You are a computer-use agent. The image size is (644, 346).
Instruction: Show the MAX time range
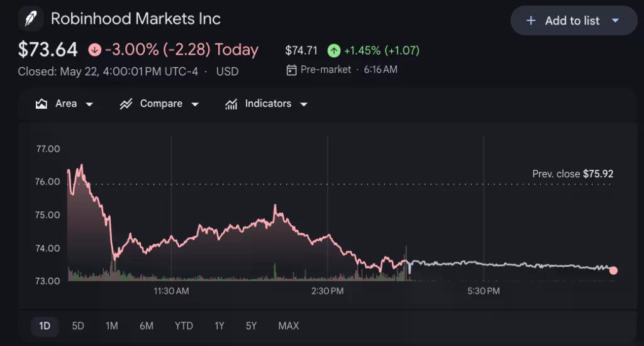click(288, 326)
